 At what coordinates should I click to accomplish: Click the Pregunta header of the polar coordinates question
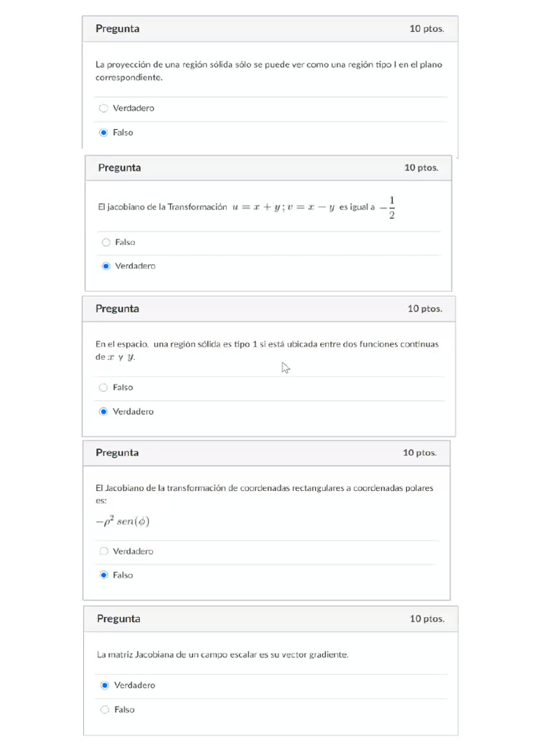coord(117,452)
